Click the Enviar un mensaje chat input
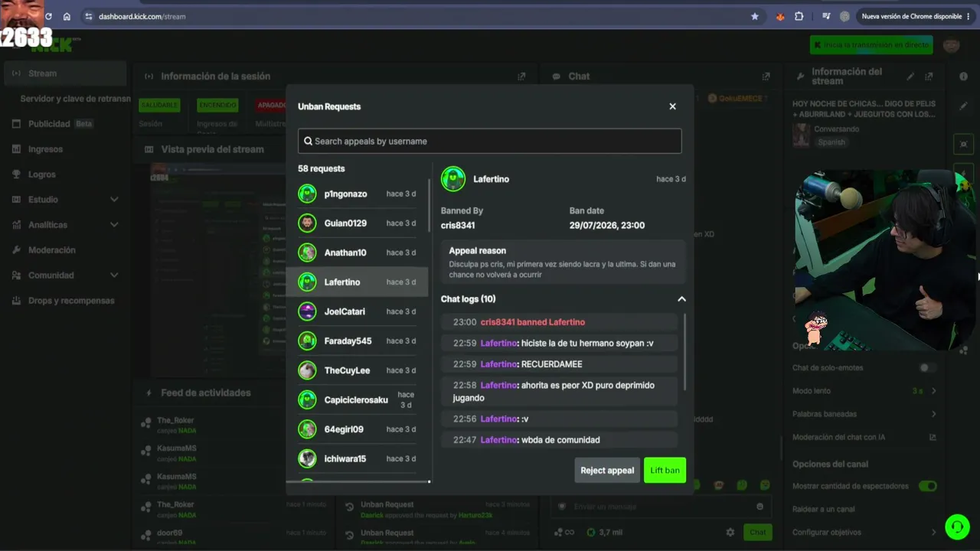This screenshot has width=980, height=551. pyautogui.click(x=658, y=507)
